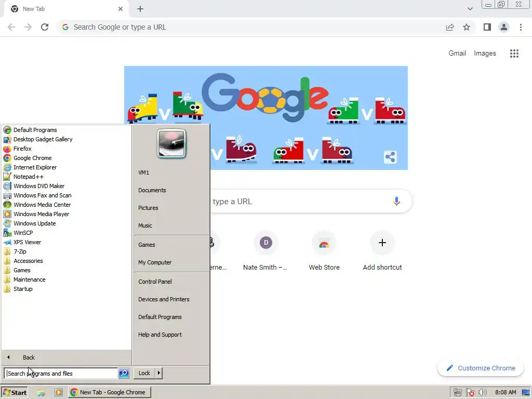The width and height of the screenshot is (532, 399).
Task: Open Windows Media Player from the Start menu
Action: pyautogui.click(x=41, y=214)
